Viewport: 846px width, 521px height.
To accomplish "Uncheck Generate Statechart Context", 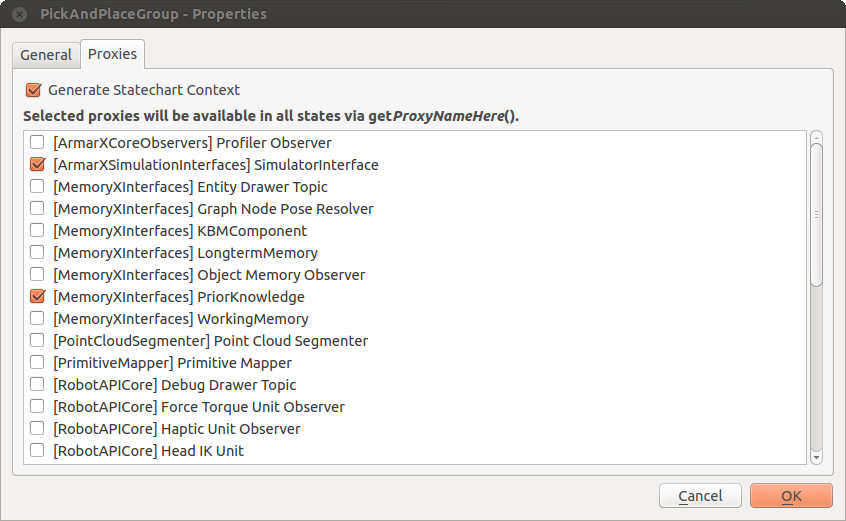I will pyautogui.click(x=33, y=90).
